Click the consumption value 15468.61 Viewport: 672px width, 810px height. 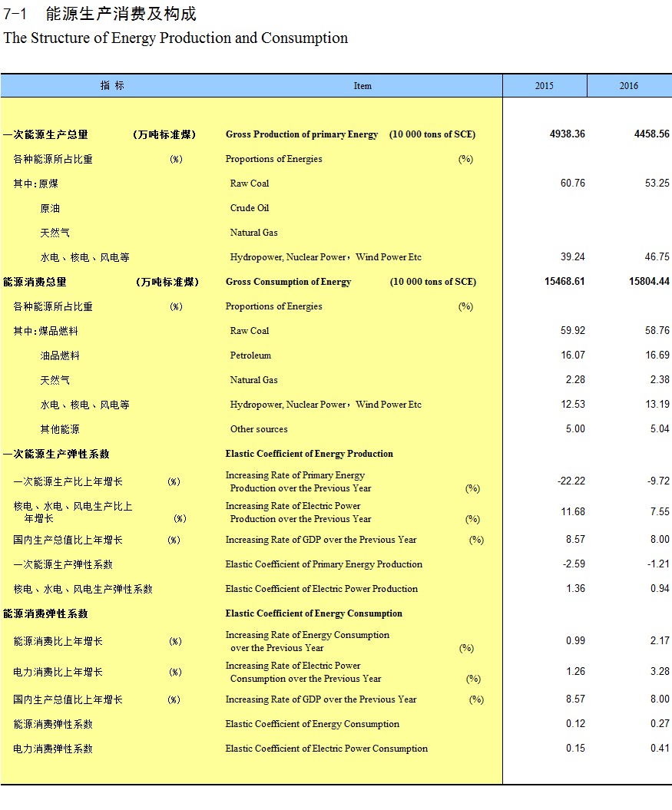564,282
